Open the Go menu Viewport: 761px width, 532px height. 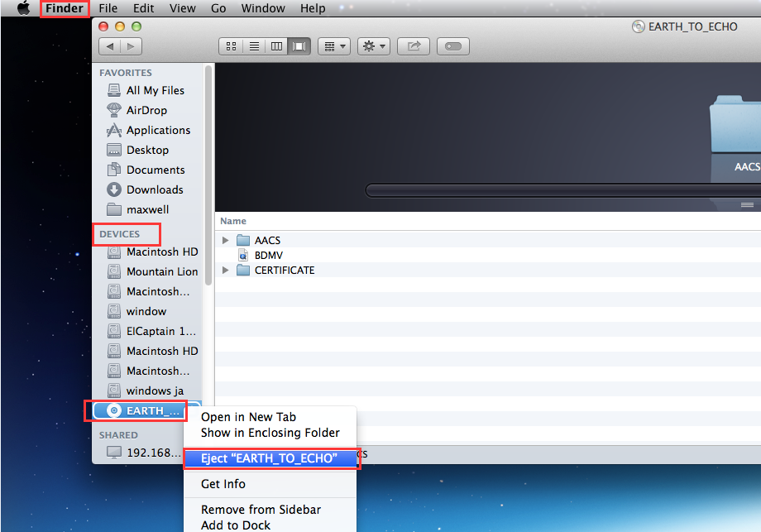pyautogui.click(x=218, y=8)
